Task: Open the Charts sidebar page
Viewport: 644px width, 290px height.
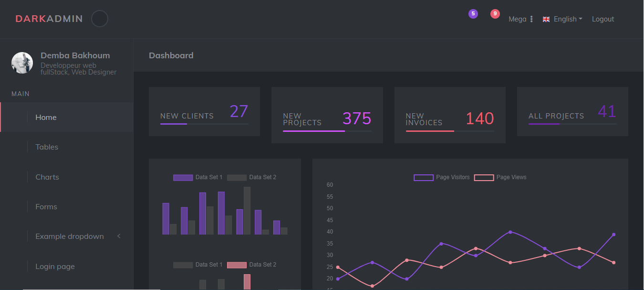Action: tap(47, 177)
